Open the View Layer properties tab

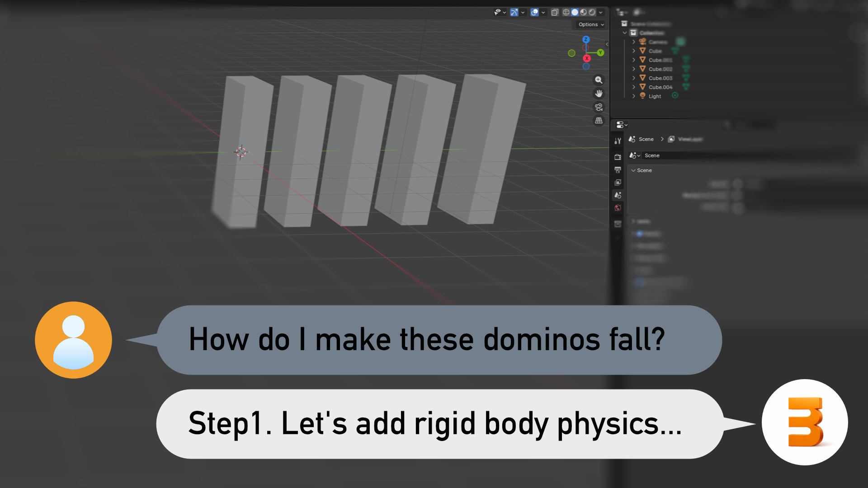point(618,183)
